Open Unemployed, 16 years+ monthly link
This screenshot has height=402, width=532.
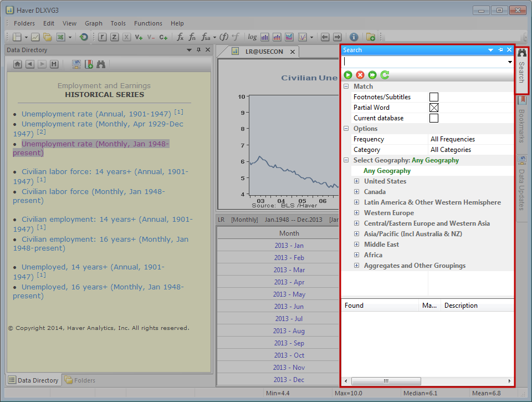point(99,291)
